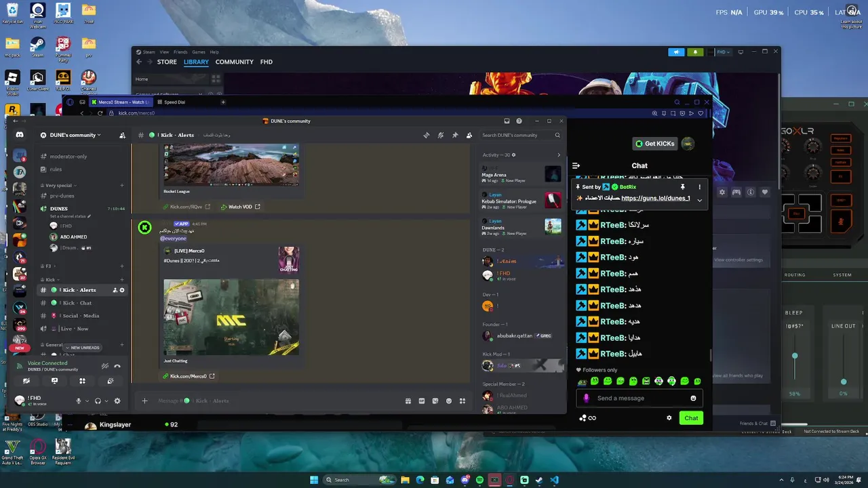The width and height of the screenshot is (868, 488).
Task: Open the gift icon in message bar
Action: (408, 401)
